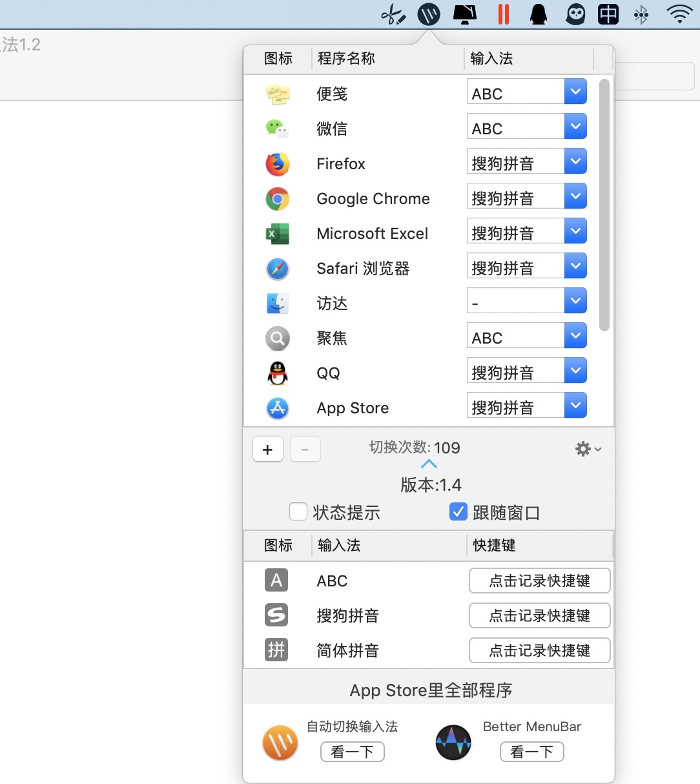Click the 微信 WeChat app icon
Screen dimensions: 700x784
coord(278,129)
